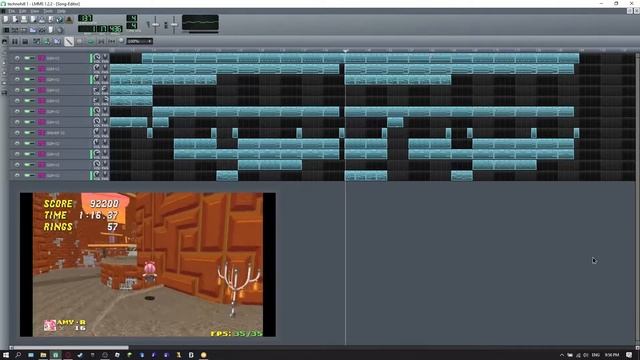Viewport: 640px width, 360px height.
Task: Click the fourth track's PAN knob
Action: (x=105, y=89)
